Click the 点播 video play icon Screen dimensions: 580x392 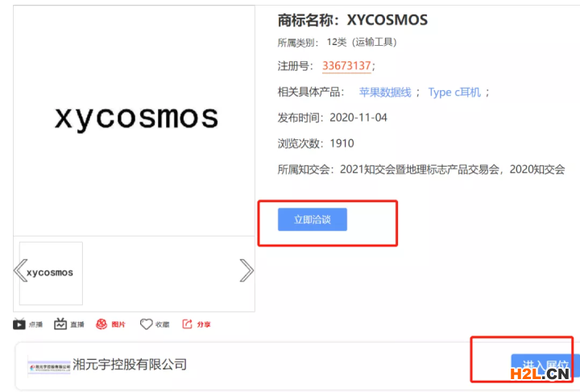(19, 324)
